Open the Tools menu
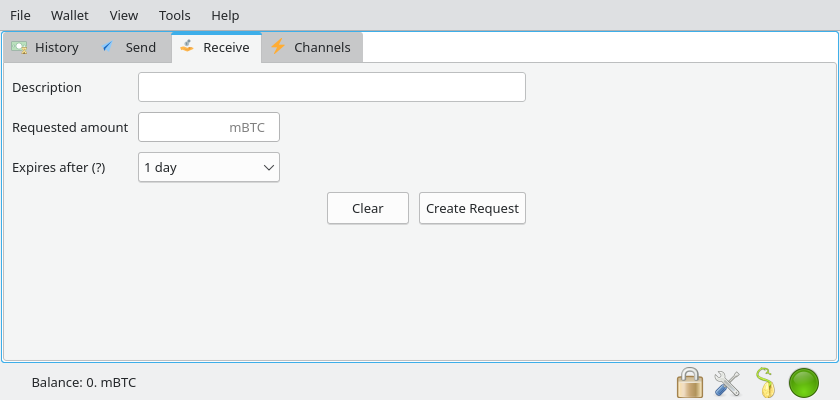This screenshot has height=400, width=840. (x=175, y=15)
